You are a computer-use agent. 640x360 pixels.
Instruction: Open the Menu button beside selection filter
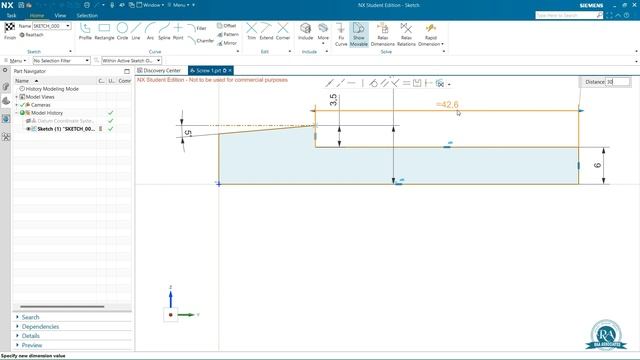point(15,60)
